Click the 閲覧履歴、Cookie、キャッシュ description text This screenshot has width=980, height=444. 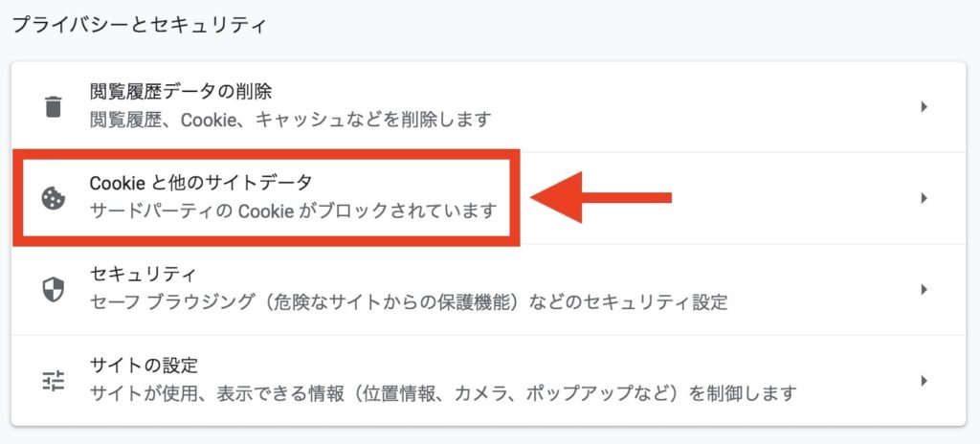tap(291, 119)
